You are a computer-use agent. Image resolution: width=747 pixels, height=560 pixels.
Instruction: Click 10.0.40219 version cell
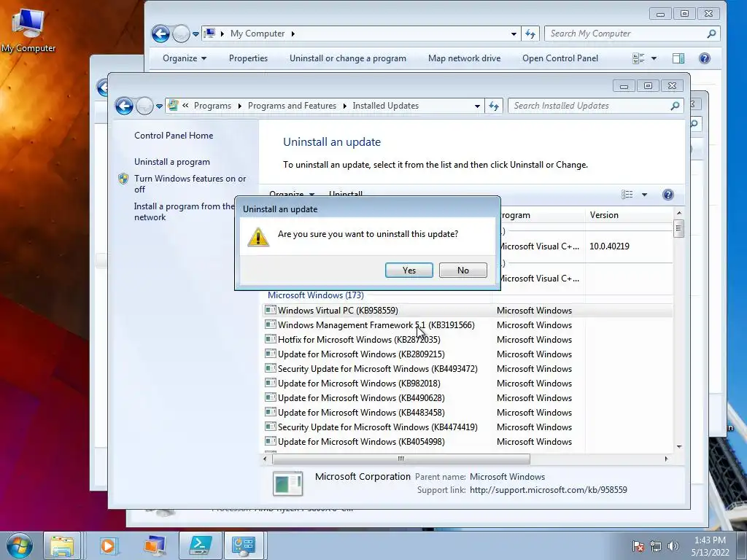609,246
